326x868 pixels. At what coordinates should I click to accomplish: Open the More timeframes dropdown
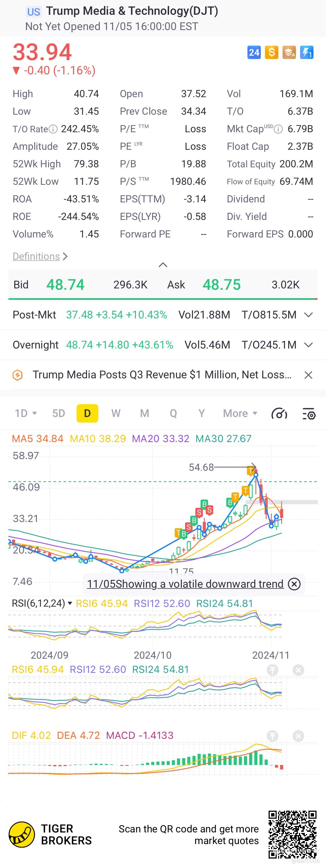point(240,413)
